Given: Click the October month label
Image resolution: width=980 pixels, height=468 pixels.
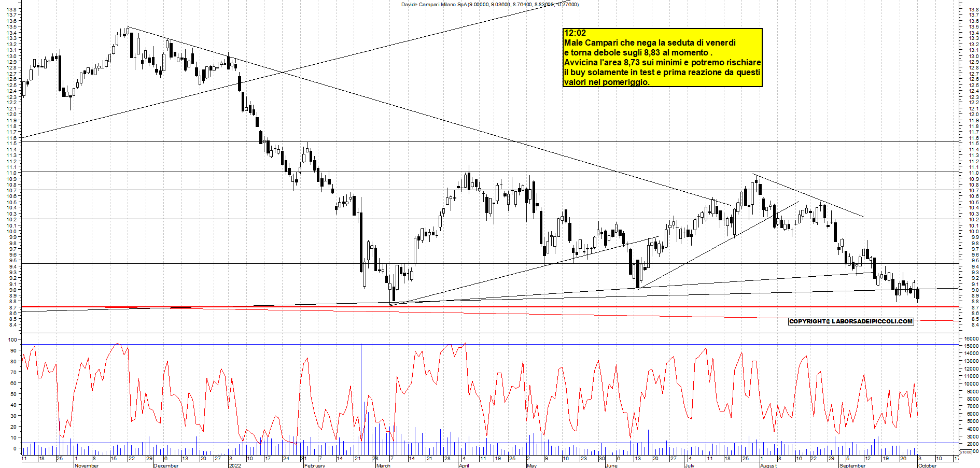Looking at the screenshot, I should click(x=928, y=465).
